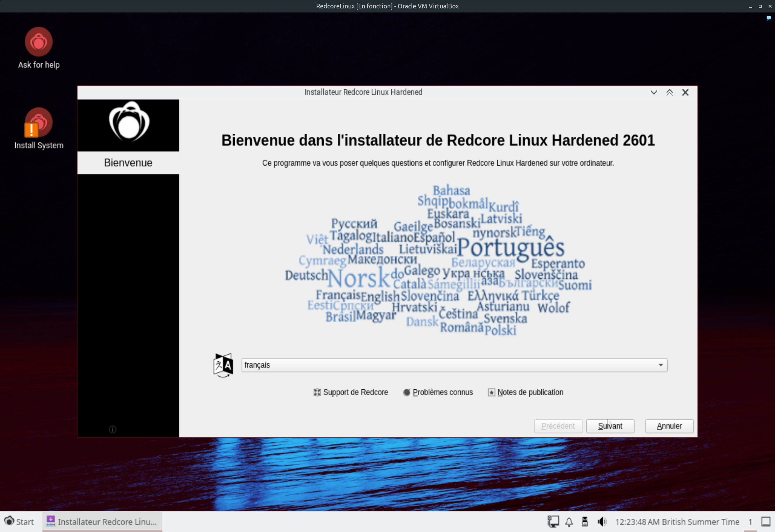Viewport: 775px width, 532px height.
Task: Open Problèmes connus link
Action: pos(438,392)
